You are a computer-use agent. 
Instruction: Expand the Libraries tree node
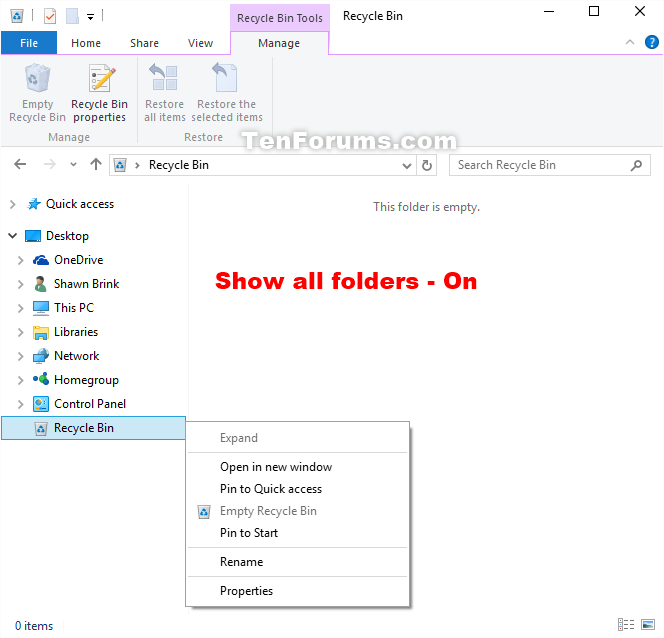20,332
